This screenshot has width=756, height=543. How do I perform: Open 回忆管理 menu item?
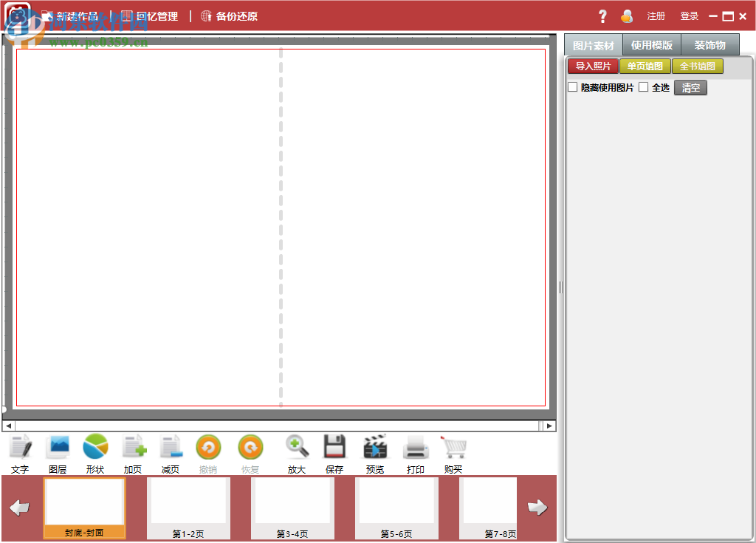150,16
